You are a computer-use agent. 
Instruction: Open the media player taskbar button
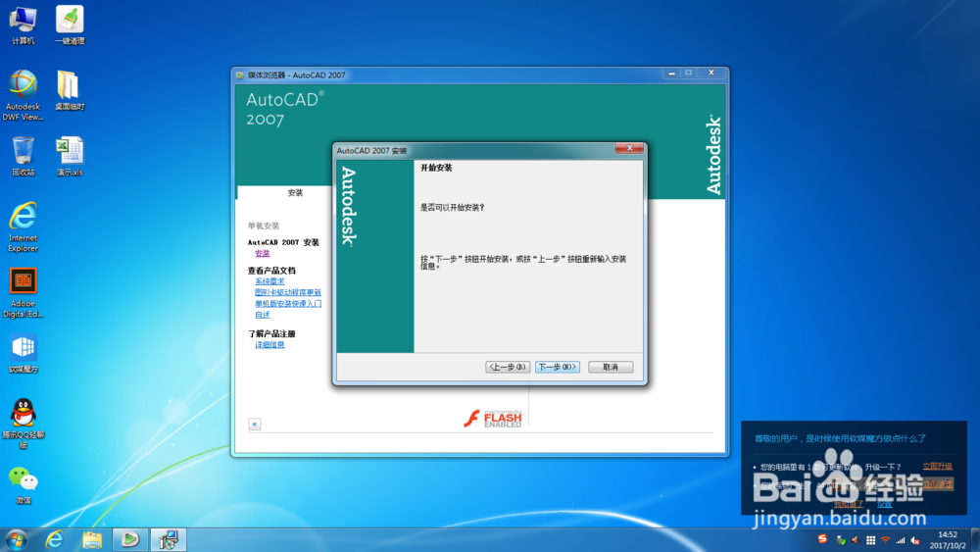[x=130, y=539]
